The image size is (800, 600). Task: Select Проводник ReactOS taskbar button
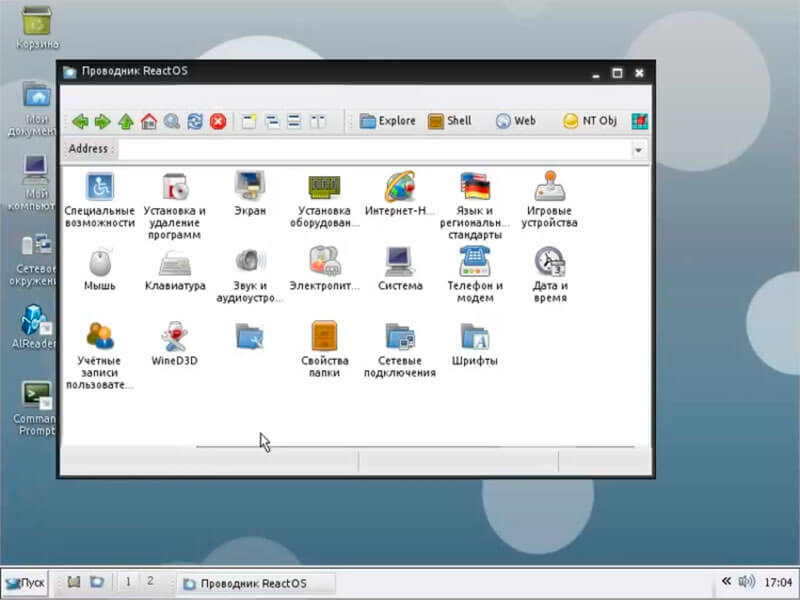coord(257,583)
